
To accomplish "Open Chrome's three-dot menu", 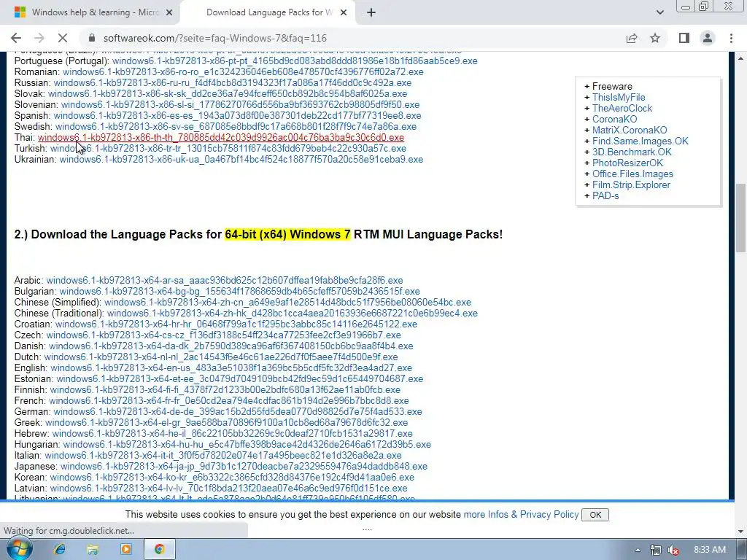I will click(731, 38).
